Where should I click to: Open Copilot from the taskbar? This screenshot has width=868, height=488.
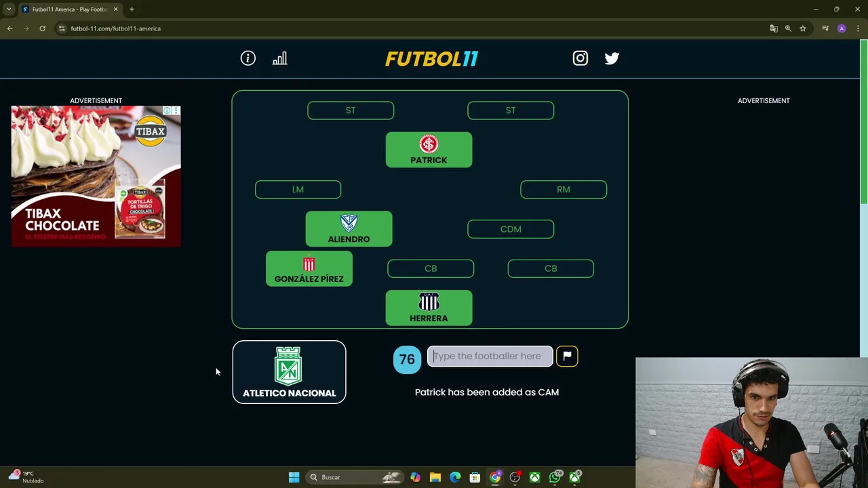[x=415, y=477]
